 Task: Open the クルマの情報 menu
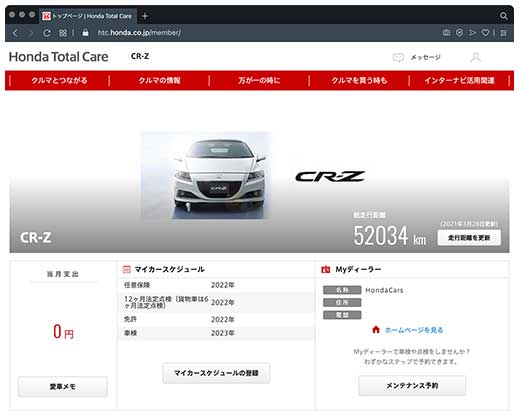click(159, 80)
